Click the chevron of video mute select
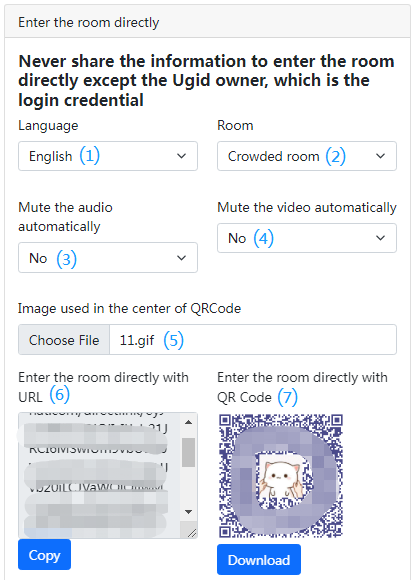Viewport: 416px width, 580px height. (381, 238)
